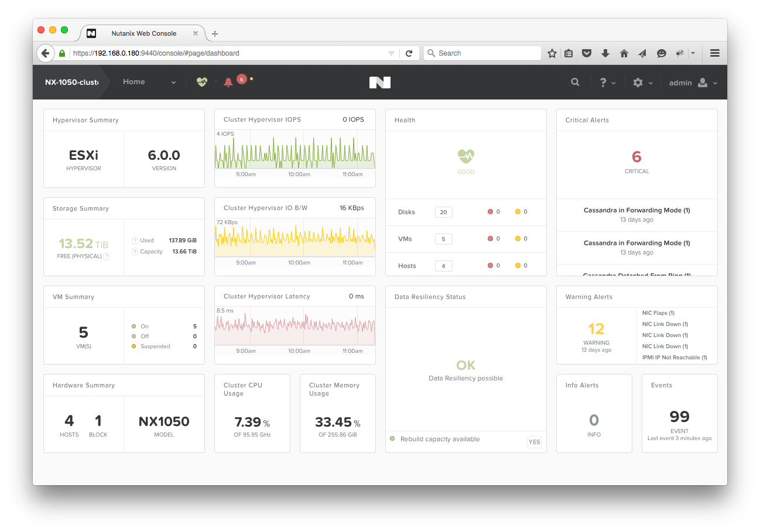Image resolution: width=760 pixels, height=532 pixels.
Task: Expand the admin user menu
Action: [x=693, y=83]
